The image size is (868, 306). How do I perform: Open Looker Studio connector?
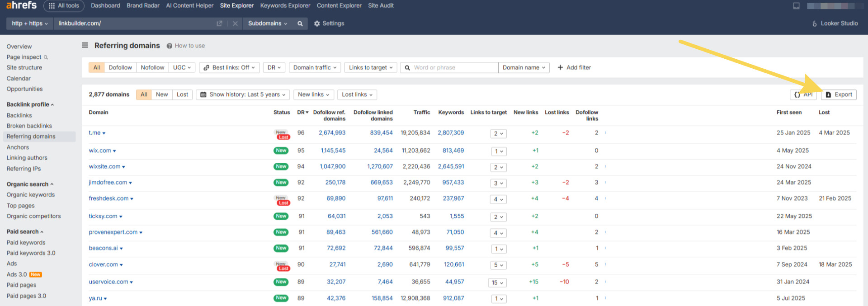(x=835, y=24)
